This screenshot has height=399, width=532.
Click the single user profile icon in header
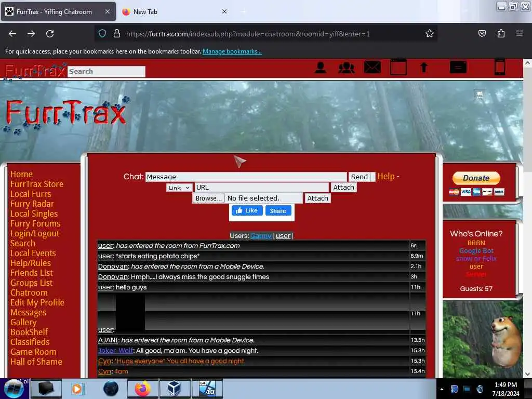point(320,68)
